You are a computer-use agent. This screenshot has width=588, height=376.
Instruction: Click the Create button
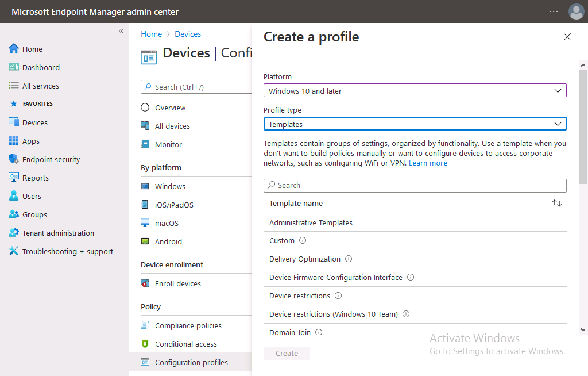pyautogui.click(x=287, y=353)
